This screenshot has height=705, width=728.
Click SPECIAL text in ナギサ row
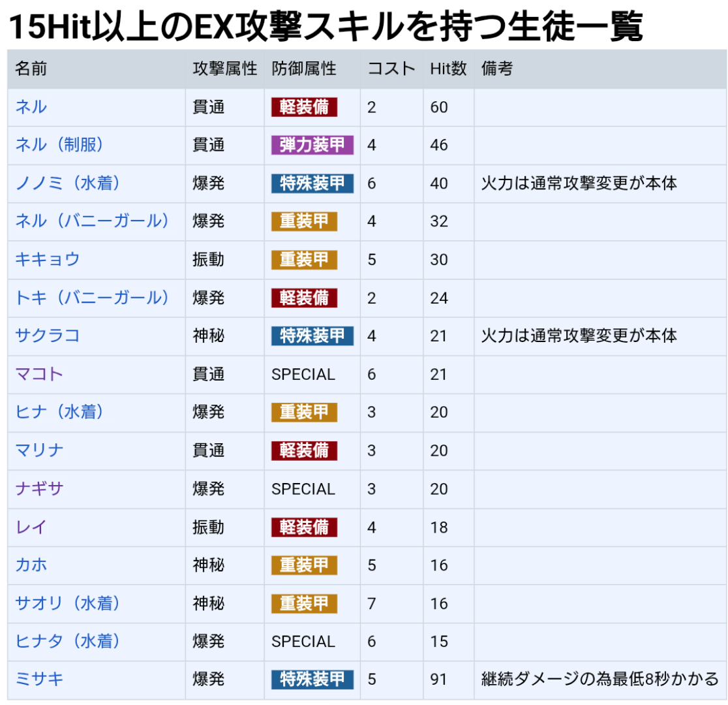click(303, 489)
